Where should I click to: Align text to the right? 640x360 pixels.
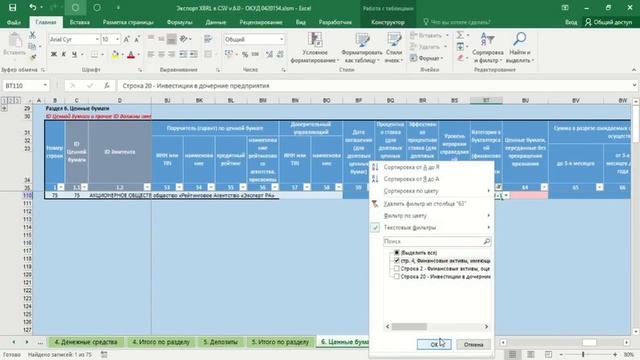[x=172, y=54]
